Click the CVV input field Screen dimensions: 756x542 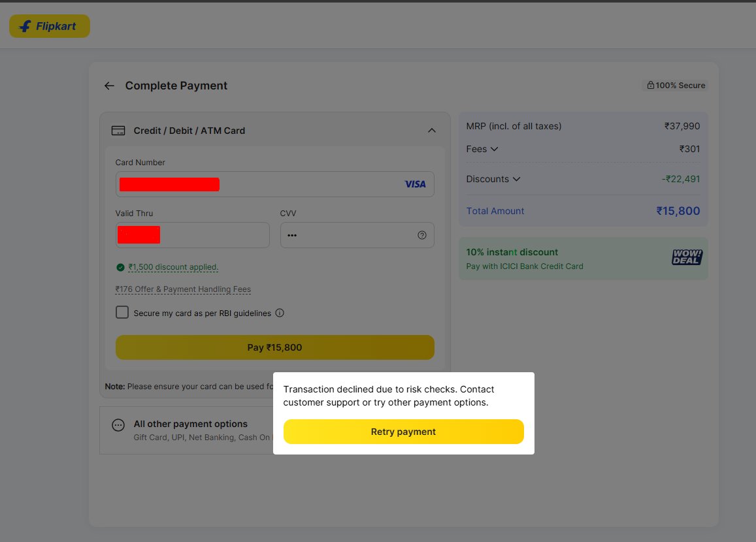click(x=357, y=235)
